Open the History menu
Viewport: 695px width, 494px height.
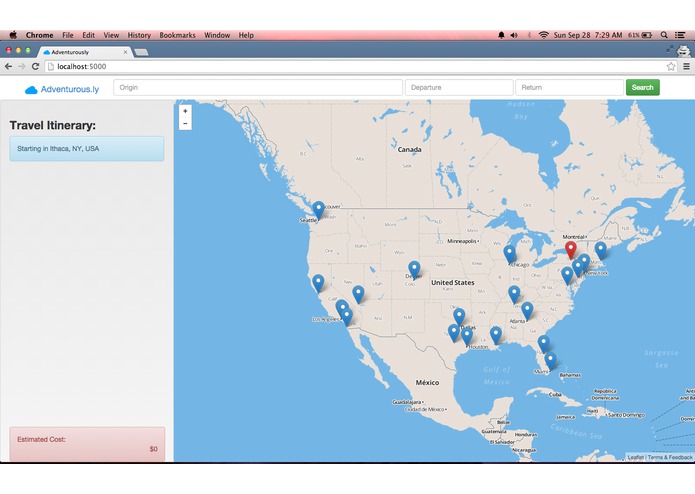click(x=139, y=35)
